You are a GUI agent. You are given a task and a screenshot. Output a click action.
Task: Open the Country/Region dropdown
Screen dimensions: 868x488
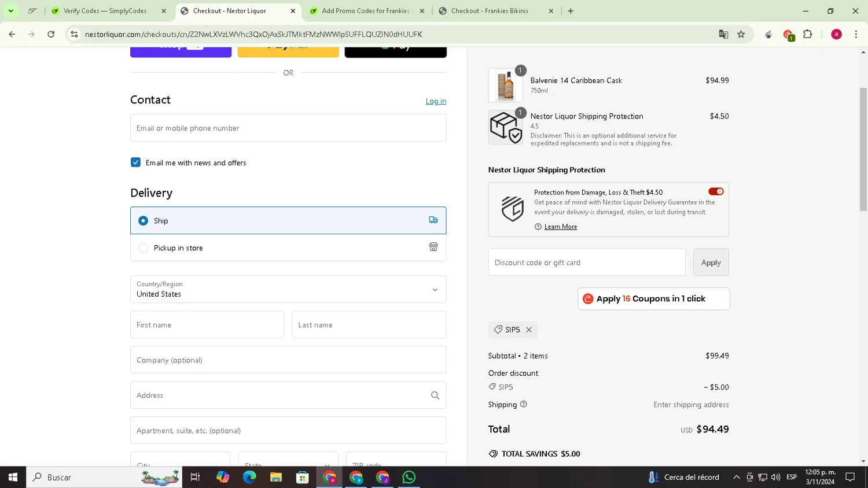point(288,289)
